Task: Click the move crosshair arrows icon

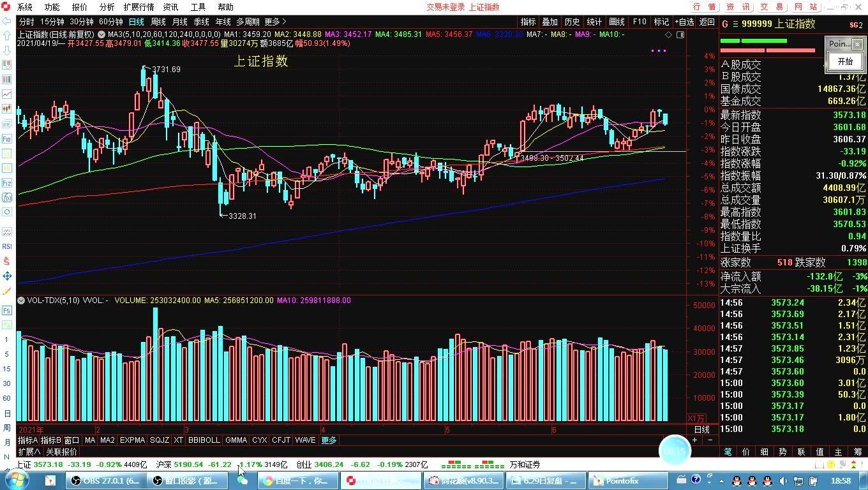Action: (x=7, y=276)
